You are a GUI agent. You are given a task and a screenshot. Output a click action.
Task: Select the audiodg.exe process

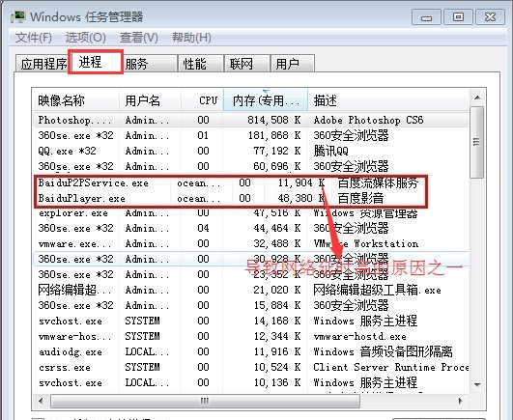251,351
